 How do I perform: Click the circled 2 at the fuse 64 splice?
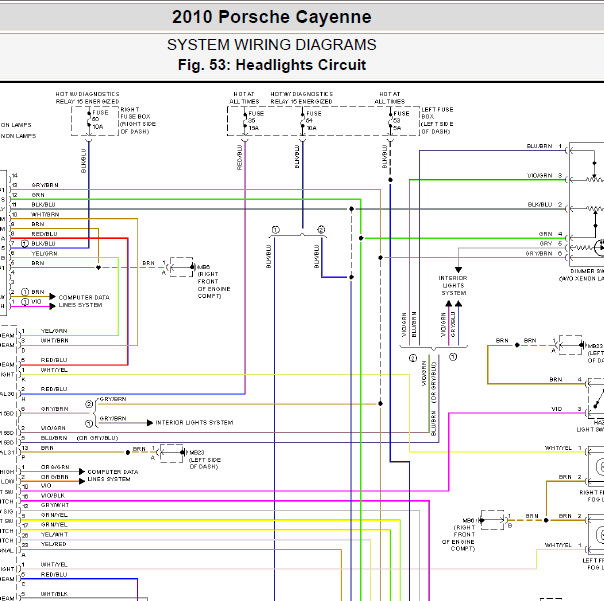coord(321,230)
